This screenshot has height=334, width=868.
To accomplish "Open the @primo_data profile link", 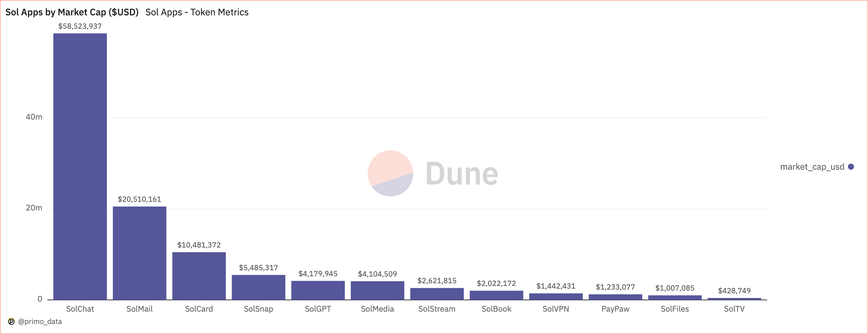I will (x=40, y=321).
